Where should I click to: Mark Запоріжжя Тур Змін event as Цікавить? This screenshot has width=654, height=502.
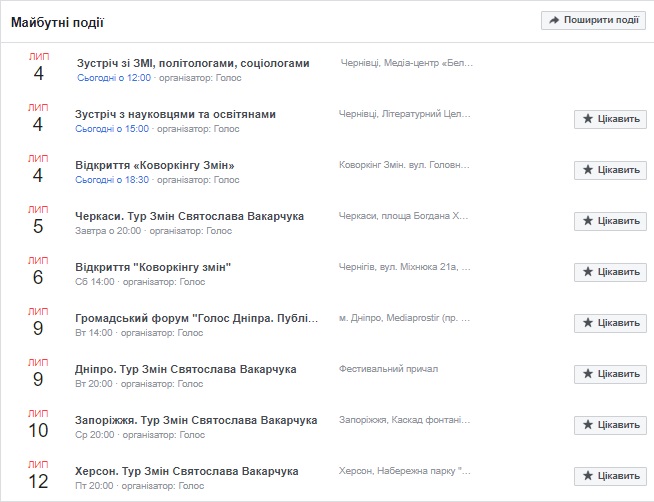610,425
